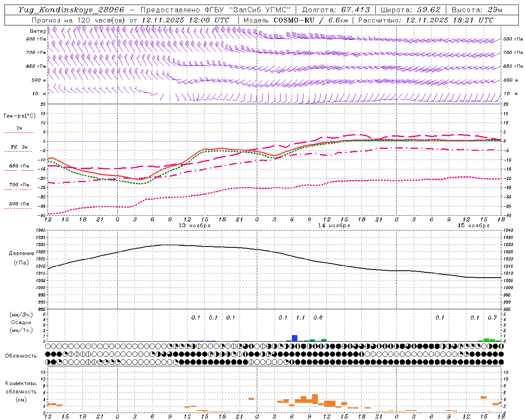Click the dash-dot line sample under legend '700 гПа'
525x420 pixels.
(x=19, y=189)
